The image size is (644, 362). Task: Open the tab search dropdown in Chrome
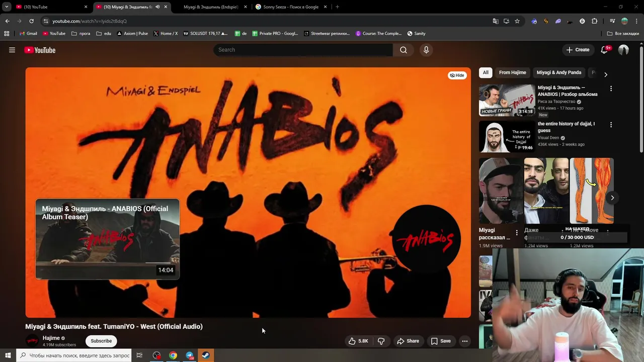(7, 7)
